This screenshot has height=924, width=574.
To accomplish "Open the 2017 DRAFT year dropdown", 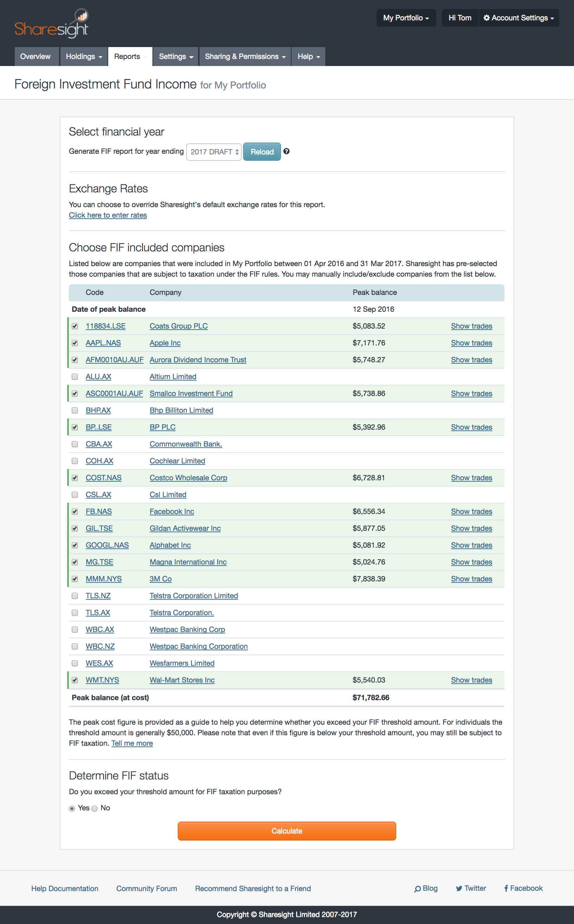I will pyautogui.click(x=213, y=152).
